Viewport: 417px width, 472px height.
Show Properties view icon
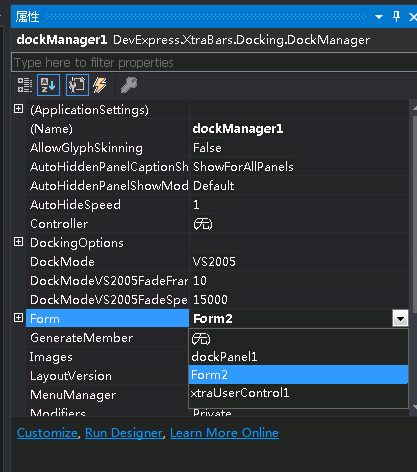tap(77, 85)
